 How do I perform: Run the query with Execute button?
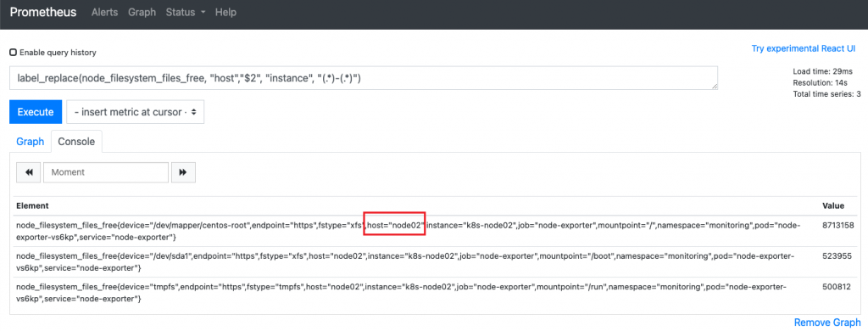click(36, 112)
